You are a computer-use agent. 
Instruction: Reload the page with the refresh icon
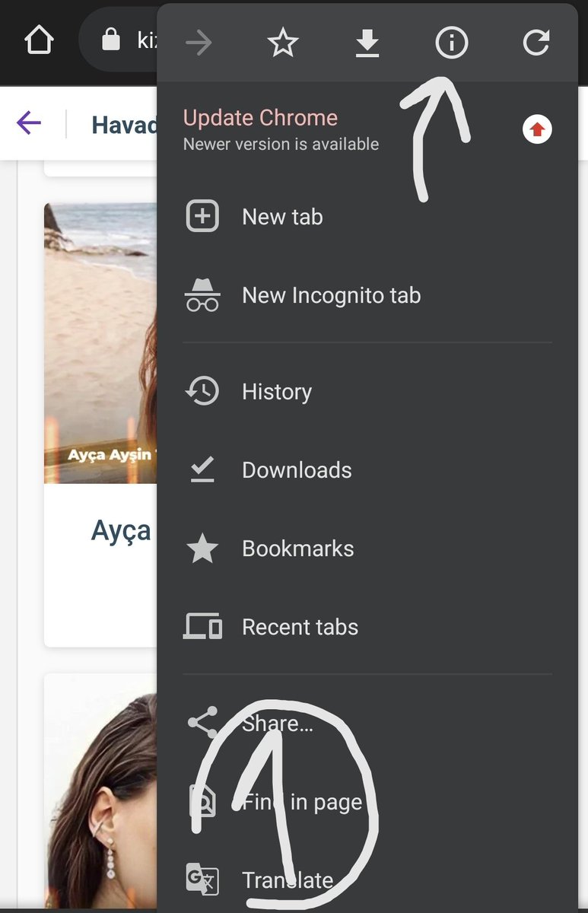click(x=536, y=43)
